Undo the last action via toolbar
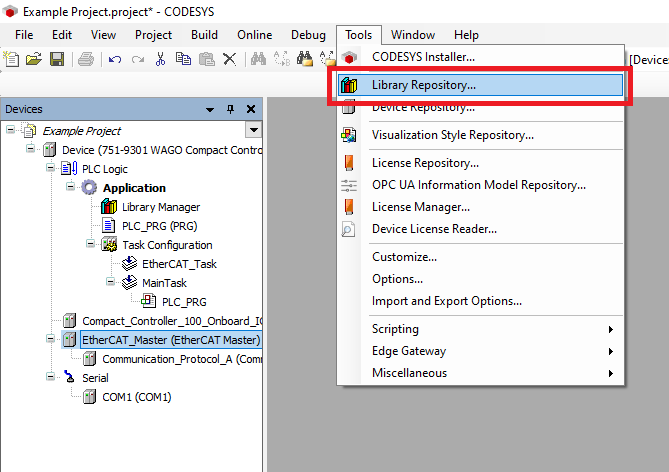This screenshot has height=472, width=669. pyautogui.click(x=114, y=60)
